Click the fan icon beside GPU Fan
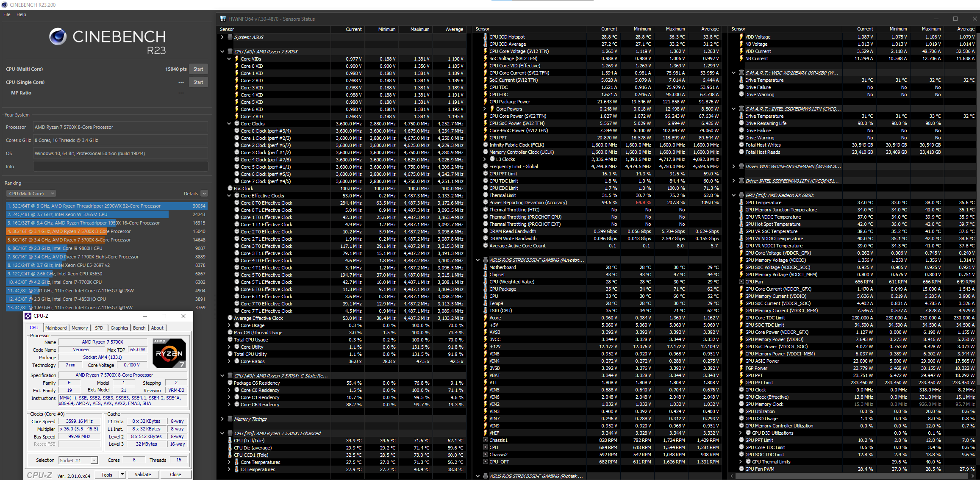980x480 pixels. coord(741,282)
